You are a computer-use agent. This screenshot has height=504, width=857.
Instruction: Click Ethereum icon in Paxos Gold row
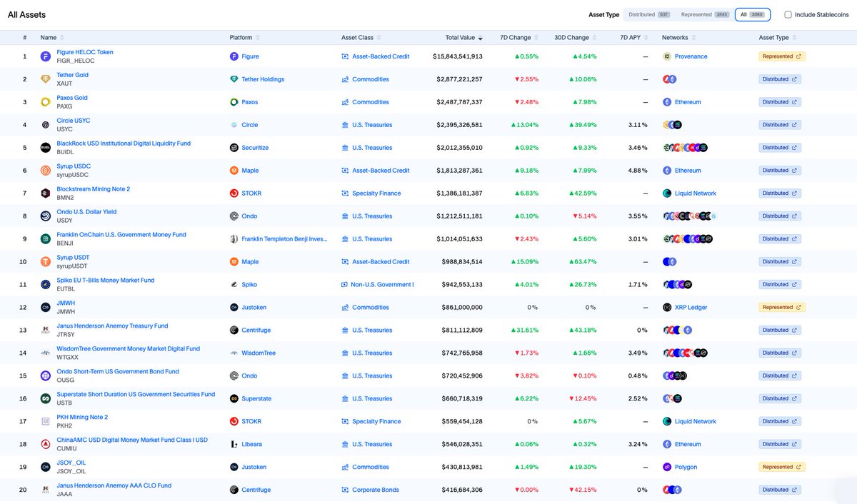click(x=667, y=102)
